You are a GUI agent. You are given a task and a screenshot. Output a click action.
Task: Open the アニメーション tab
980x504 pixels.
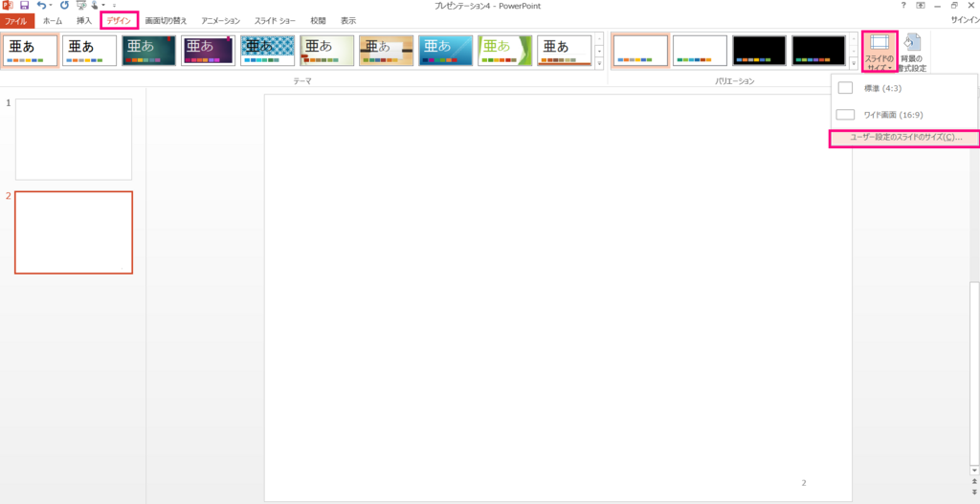click(221, 21)
